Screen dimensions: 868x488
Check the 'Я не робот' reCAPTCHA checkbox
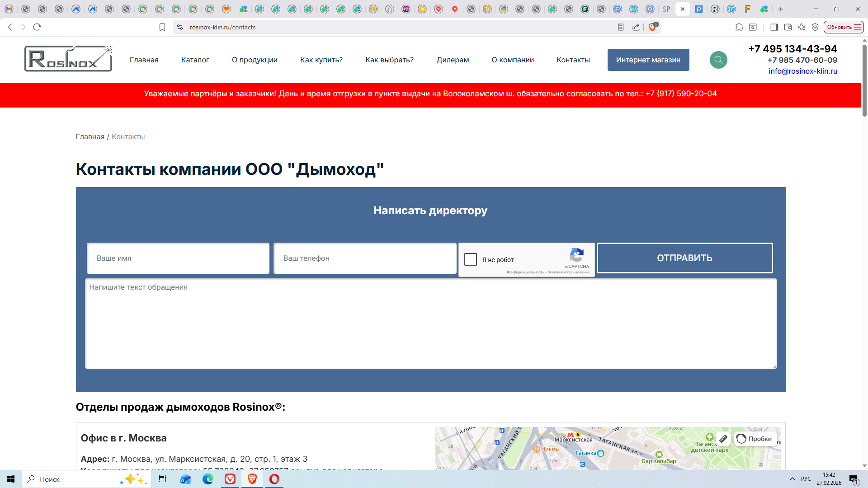(x=471, y=259)
